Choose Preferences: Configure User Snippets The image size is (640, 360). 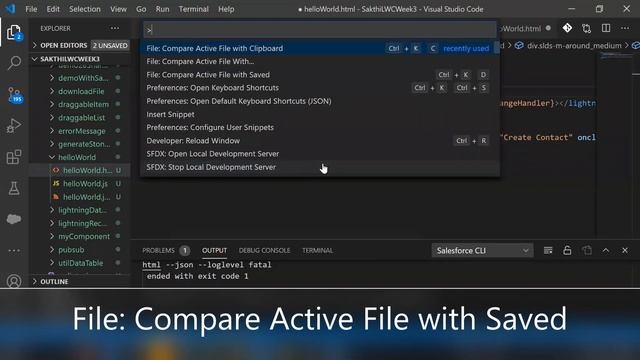pyautogui.click(x=320, y=127)
